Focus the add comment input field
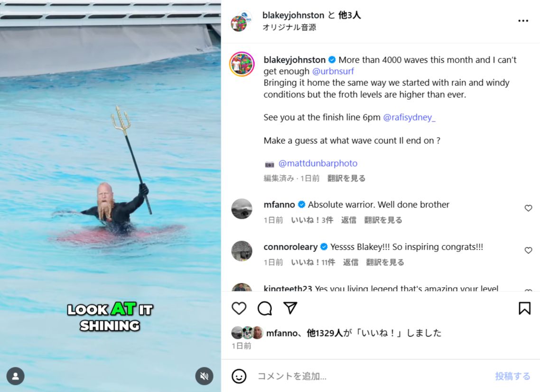The image size is (540, 392). (372, 376)
